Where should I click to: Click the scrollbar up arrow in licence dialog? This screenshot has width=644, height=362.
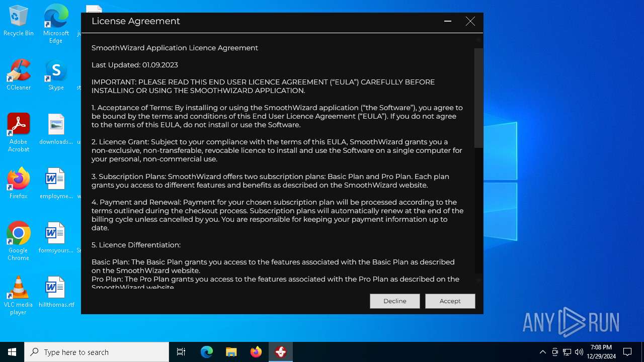tap(478, 39)
